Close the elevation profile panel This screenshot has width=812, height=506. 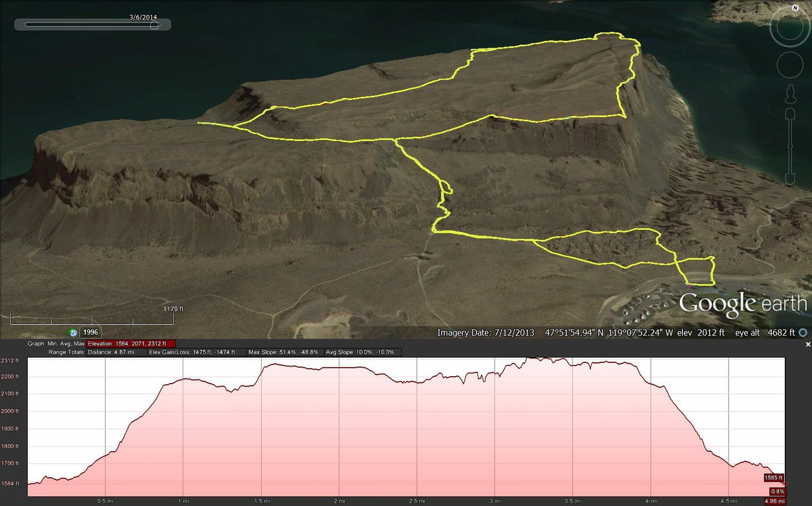[808, 344]
